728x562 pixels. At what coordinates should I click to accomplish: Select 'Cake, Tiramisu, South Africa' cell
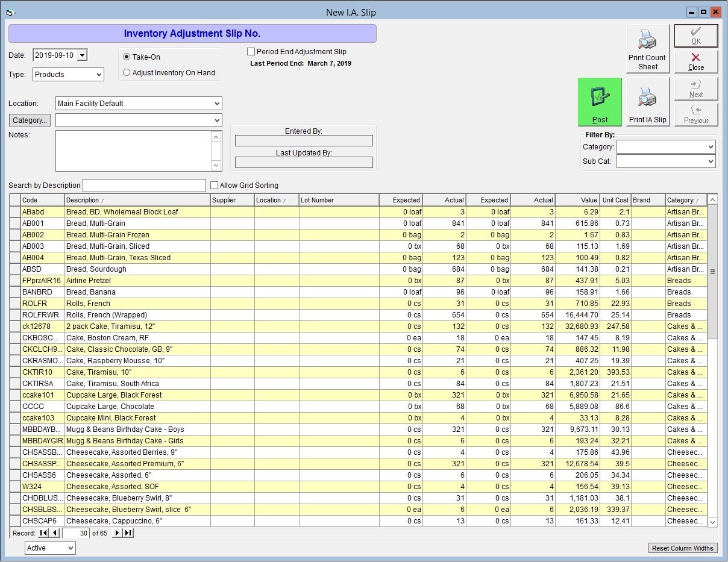(x=137, y=384)
